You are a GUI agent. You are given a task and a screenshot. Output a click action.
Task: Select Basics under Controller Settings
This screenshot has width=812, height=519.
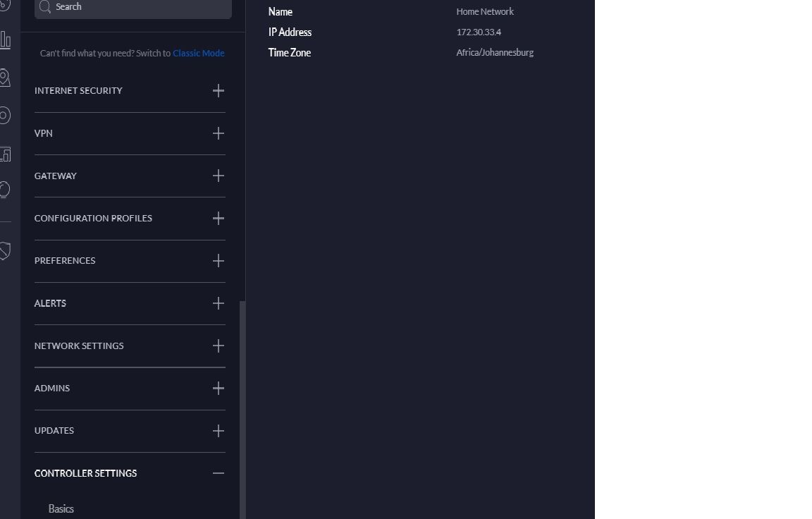point(61,508)
